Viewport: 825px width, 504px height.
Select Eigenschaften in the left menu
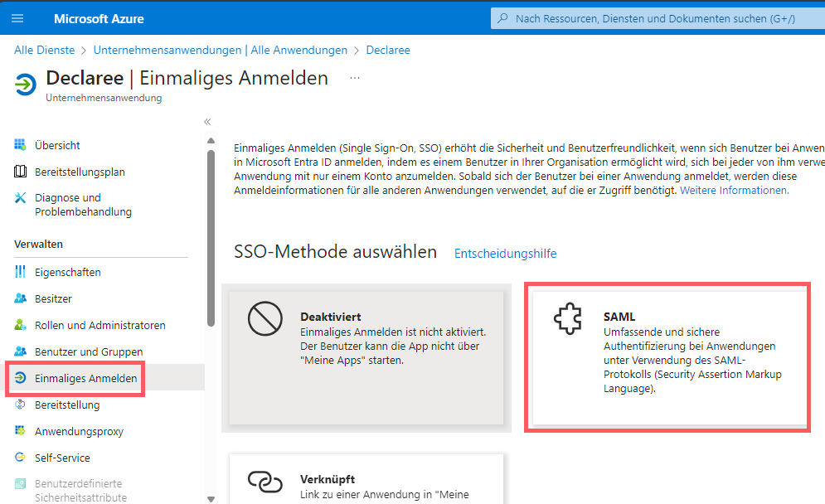tap(60, 271)
